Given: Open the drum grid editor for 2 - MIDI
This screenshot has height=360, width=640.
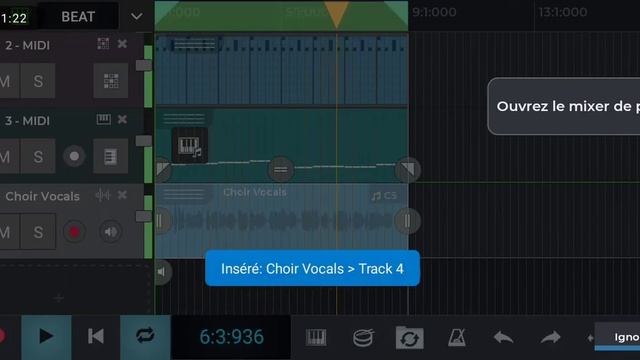Looking at the screenshot, I should click(111, 81).
